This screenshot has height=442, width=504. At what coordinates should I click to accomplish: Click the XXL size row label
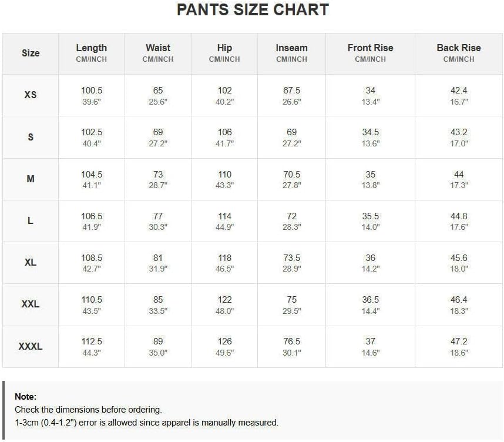pyautogui.click(x=31, y=304)
